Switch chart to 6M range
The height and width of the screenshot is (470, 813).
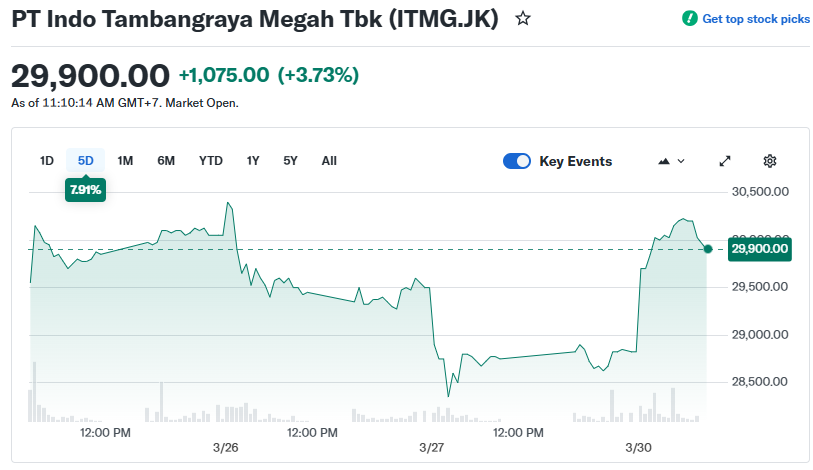(x=166, y=161)
